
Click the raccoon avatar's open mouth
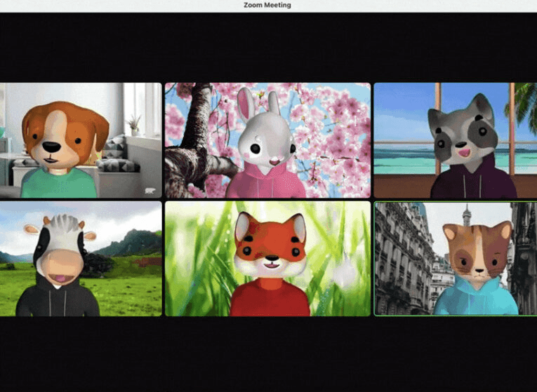click(465, 152)
